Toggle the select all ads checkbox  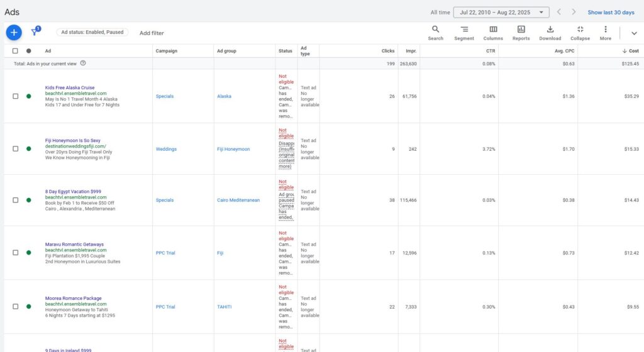tap(15, 51)
